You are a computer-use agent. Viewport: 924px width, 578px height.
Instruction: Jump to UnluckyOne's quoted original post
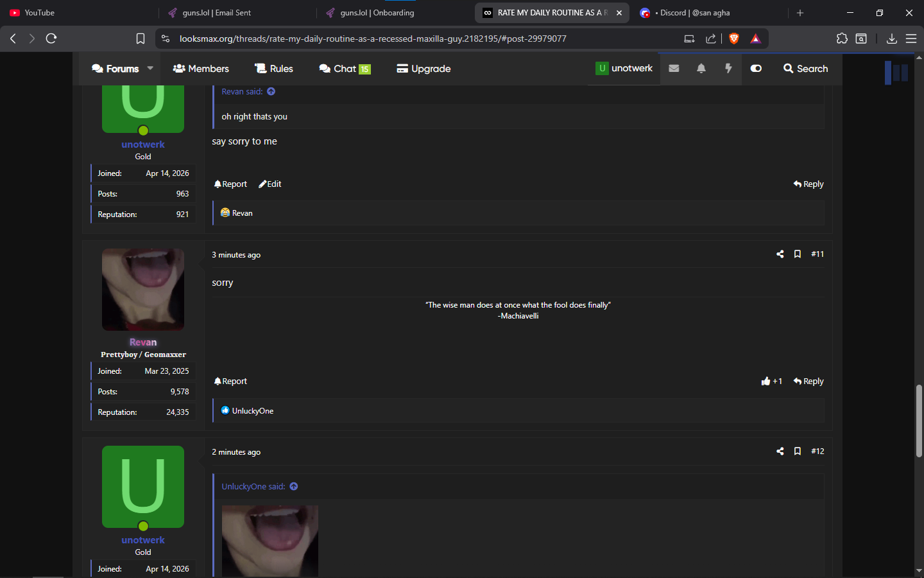[x=294, y=486]
